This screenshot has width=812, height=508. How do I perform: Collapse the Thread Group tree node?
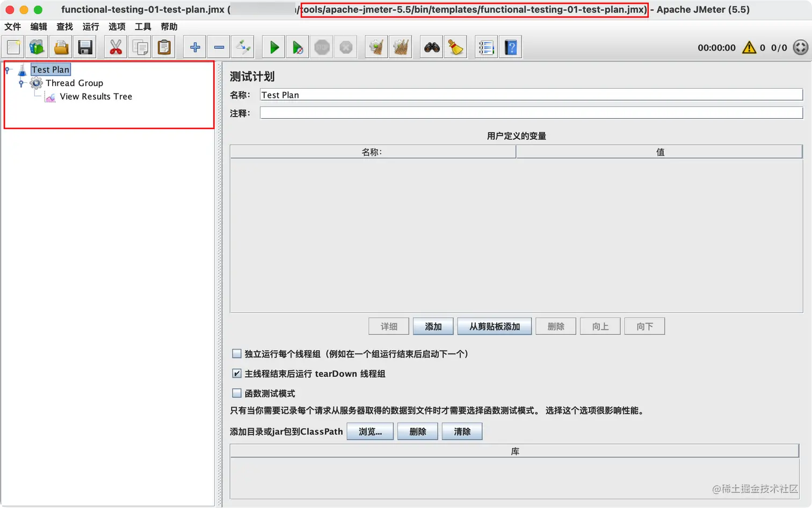pyautogui.click(x=21, y=83)
